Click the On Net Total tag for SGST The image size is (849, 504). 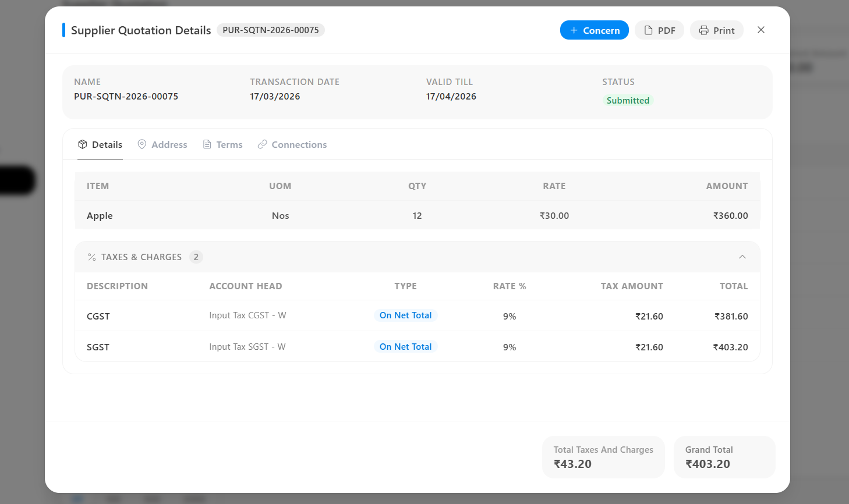405,347
